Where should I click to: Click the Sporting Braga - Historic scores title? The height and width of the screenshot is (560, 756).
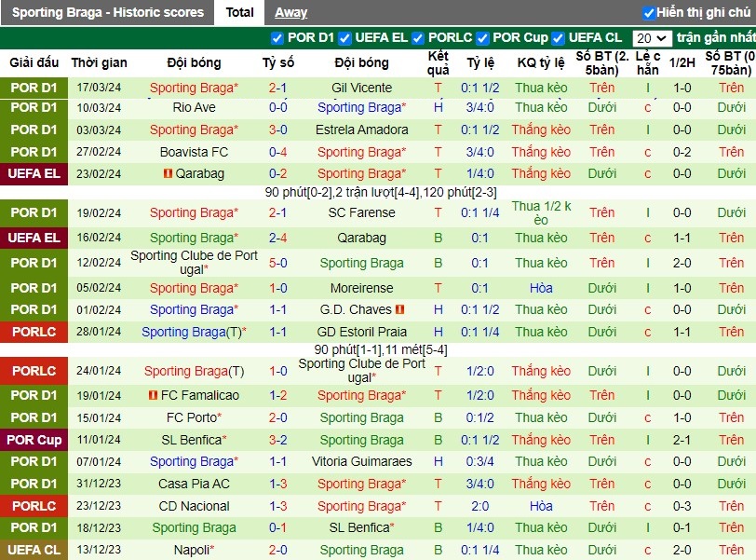pyautogui.click(x=107, y=12)
